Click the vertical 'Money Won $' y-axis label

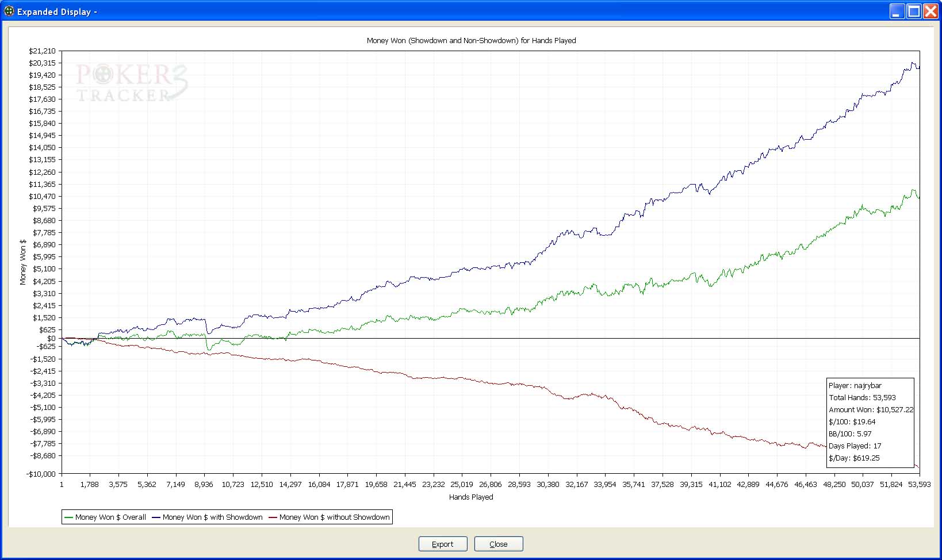pyautogui.click(x=23, y=262)
